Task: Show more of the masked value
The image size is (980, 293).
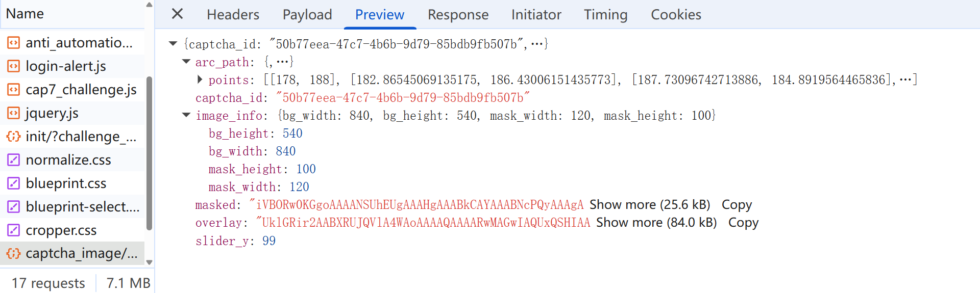Action: [650, 205]
